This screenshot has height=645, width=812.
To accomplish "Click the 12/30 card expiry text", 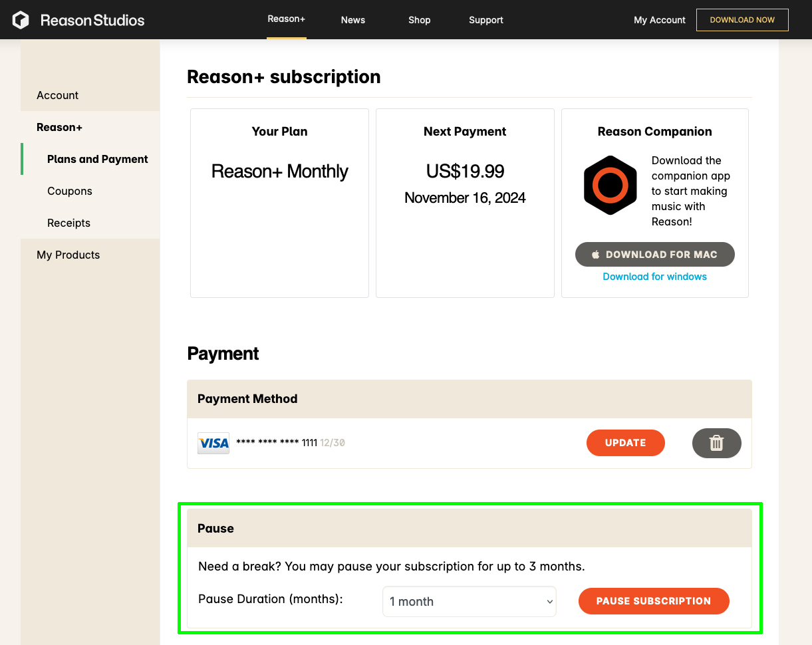I will pos(333,443).
